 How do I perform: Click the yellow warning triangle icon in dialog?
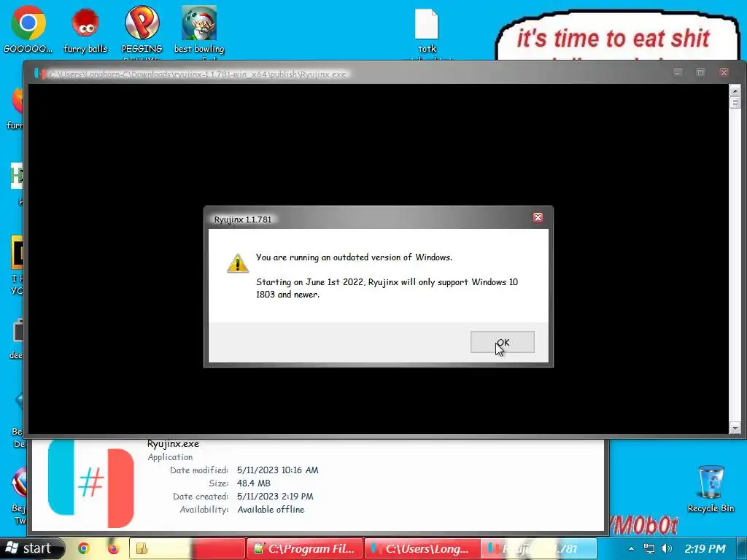pos(237,262)
